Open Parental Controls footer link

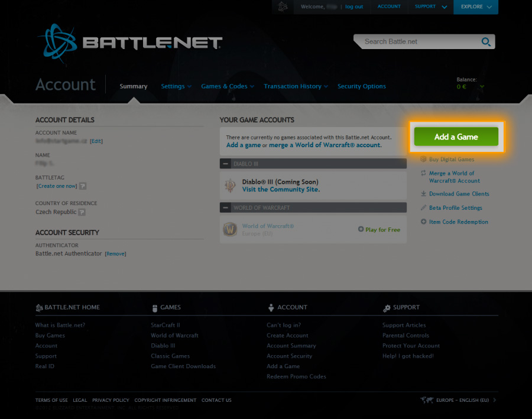pos(406,335)
